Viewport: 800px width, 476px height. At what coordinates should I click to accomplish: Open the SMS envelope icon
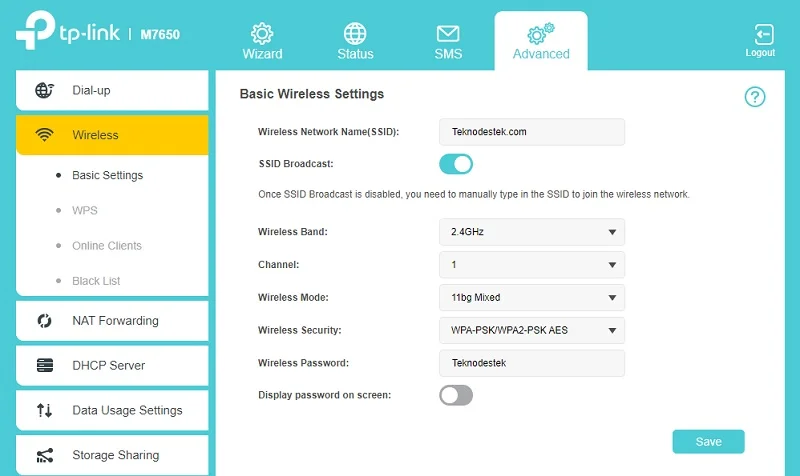coord(448,33)
